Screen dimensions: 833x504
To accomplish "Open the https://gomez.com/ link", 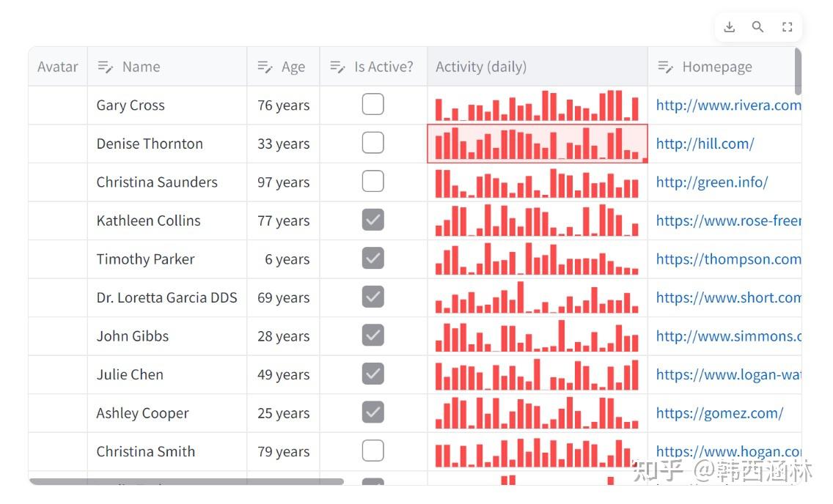I will pos(719,413).
